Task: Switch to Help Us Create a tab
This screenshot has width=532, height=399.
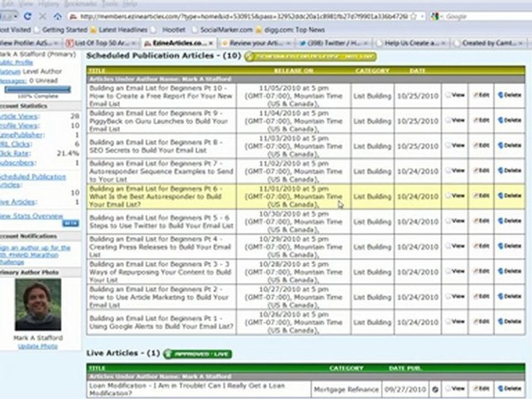Action: tap(411, 43)
